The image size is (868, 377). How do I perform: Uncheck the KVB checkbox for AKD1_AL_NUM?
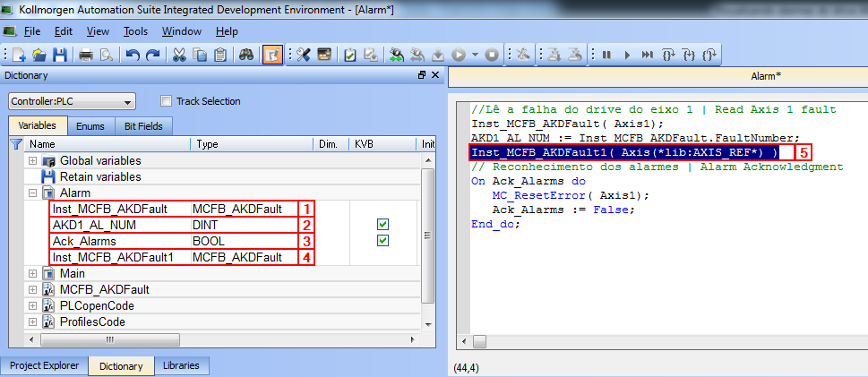point(382,225)
